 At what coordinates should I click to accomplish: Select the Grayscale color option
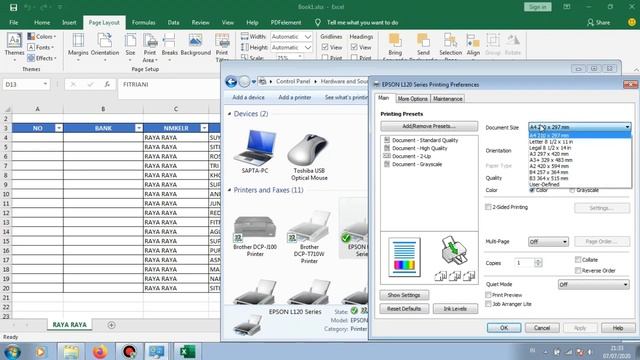point(572,190)
